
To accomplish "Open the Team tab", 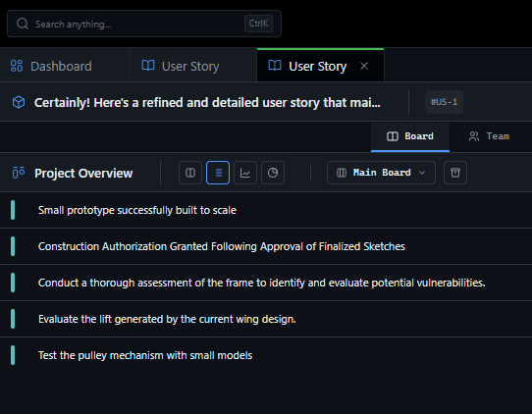I will pyautogui.click(x=489, y=136).
